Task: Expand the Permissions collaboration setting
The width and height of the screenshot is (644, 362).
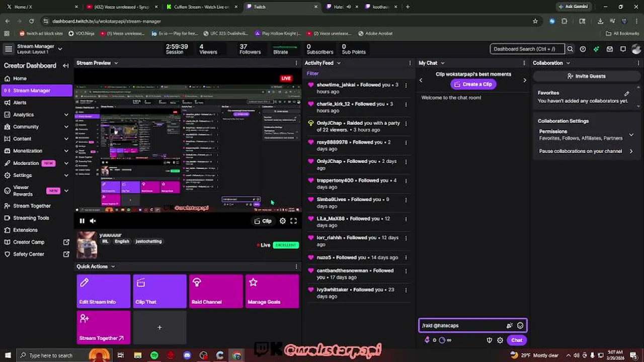Action: [631, 135]
